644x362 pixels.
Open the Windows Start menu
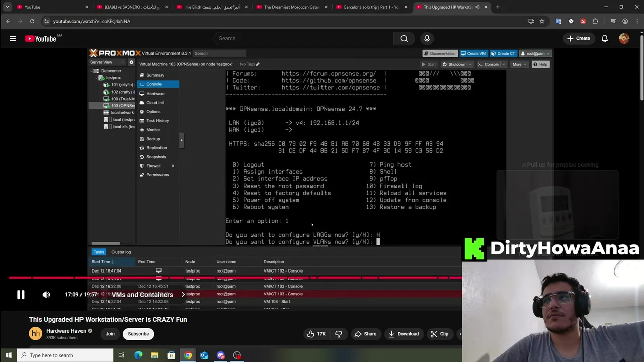pos(8,355)
